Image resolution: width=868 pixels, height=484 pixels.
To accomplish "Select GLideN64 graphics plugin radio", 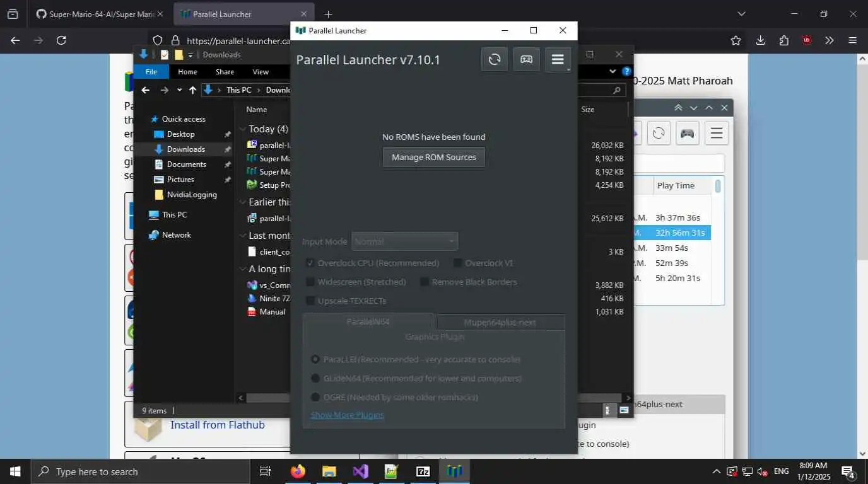I will click(x=315, y=378).
